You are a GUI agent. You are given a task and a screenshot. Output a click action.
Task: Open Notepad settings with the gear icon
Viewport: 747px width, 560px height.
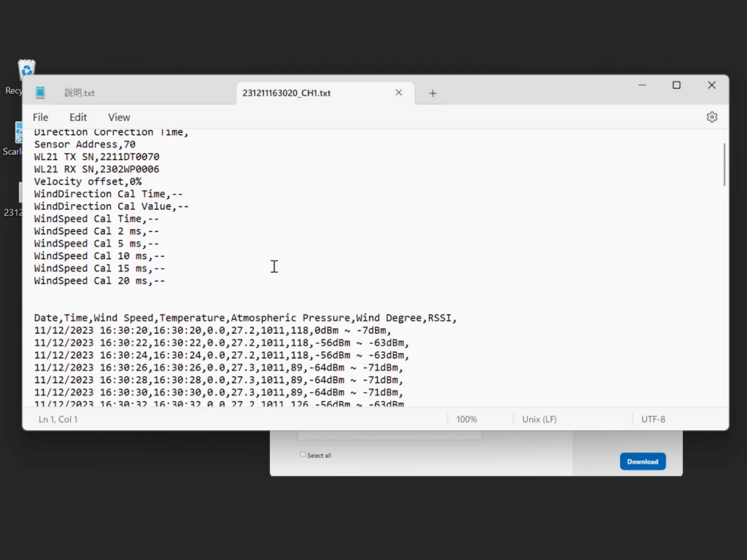(x=712, y=117)
